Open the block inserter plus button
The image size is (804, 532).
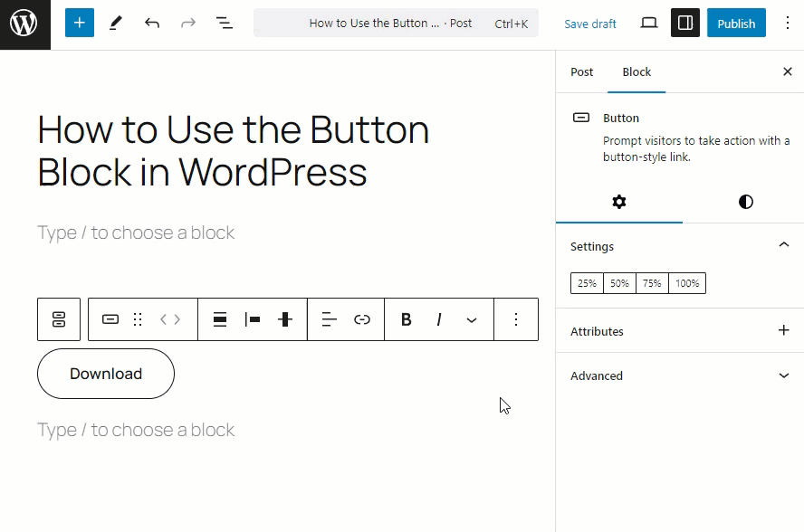coord(80,23)
